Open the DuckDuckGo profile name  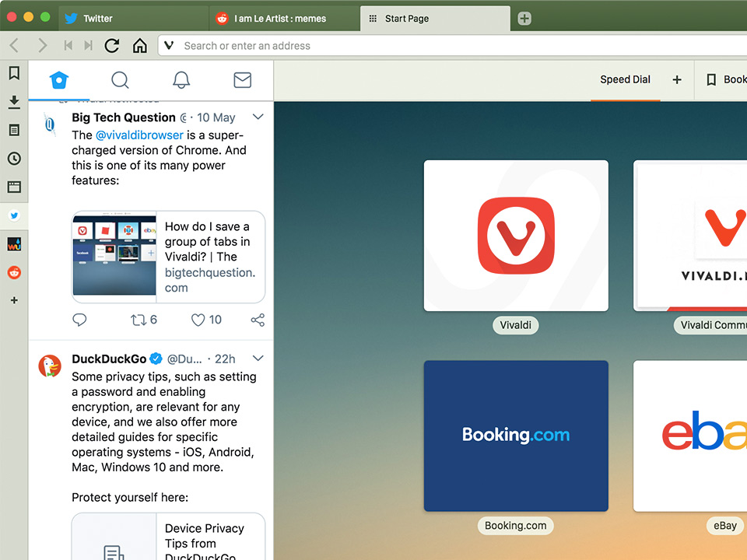[x=109, y=359]
